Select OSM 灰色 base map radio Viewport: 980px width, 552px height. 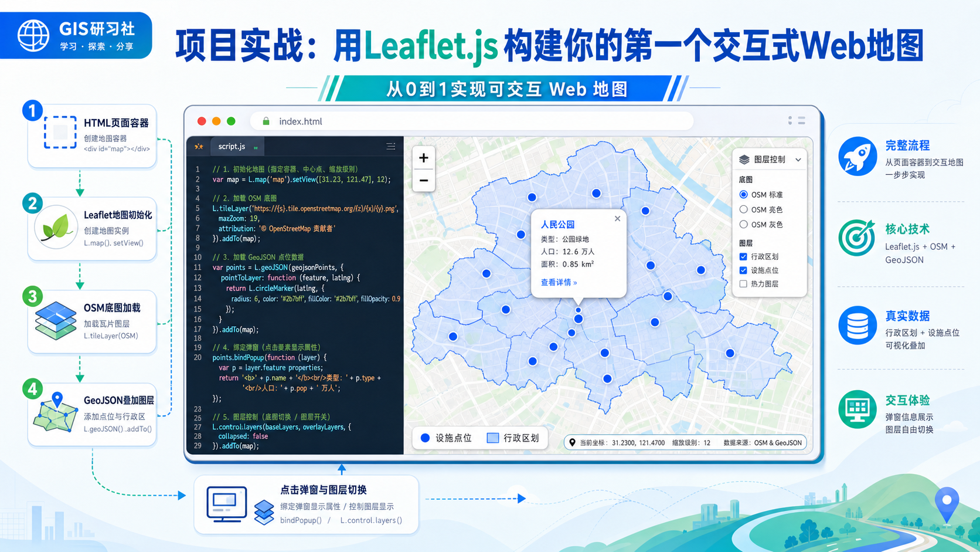tap(743, 224)
